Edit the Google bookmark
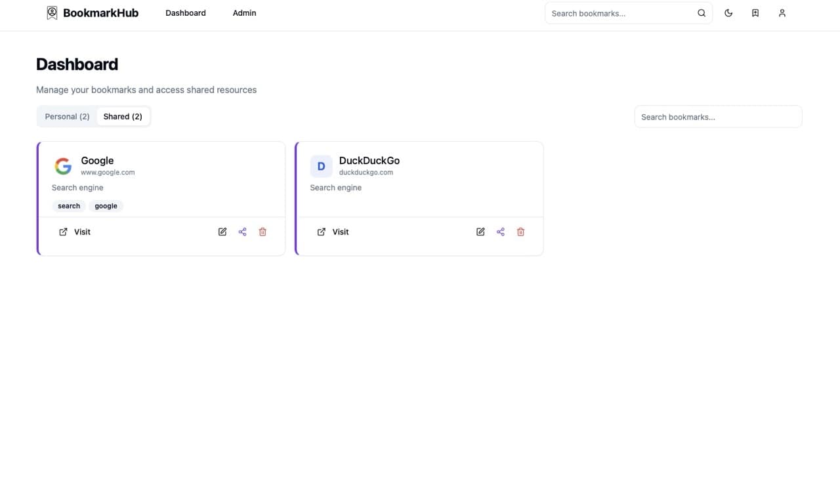840x504 pixels. 222,232
